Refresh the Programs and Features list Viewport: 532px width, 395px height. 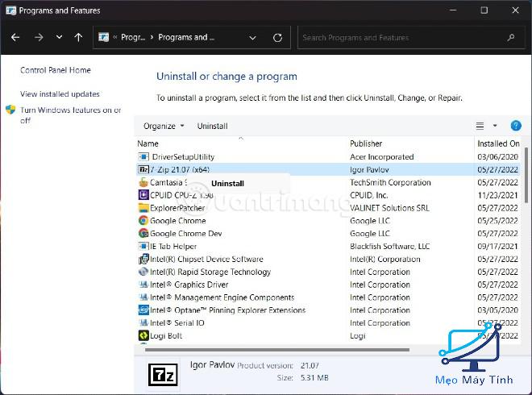[277, 38]
